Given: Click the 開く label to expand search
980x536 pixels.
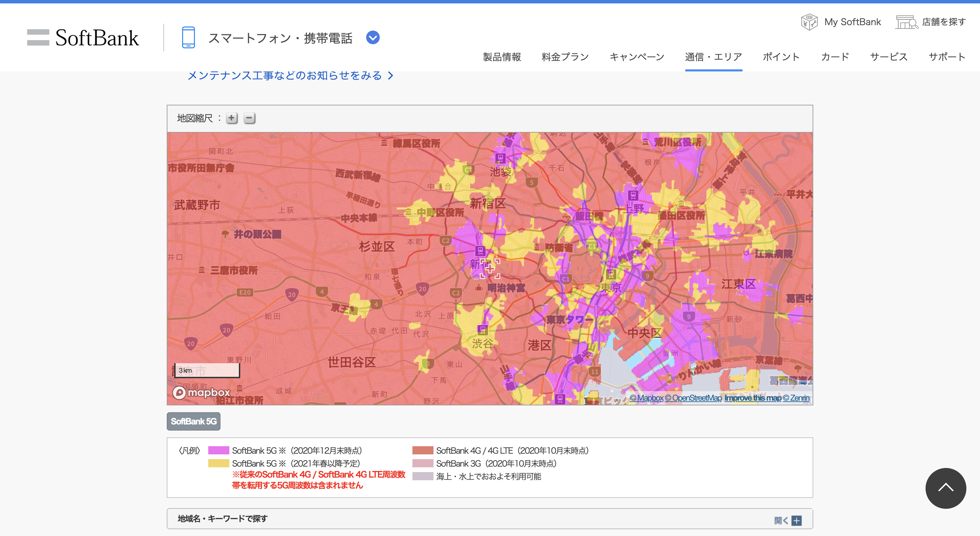Looking at the screenshot, I should [781, 520].
